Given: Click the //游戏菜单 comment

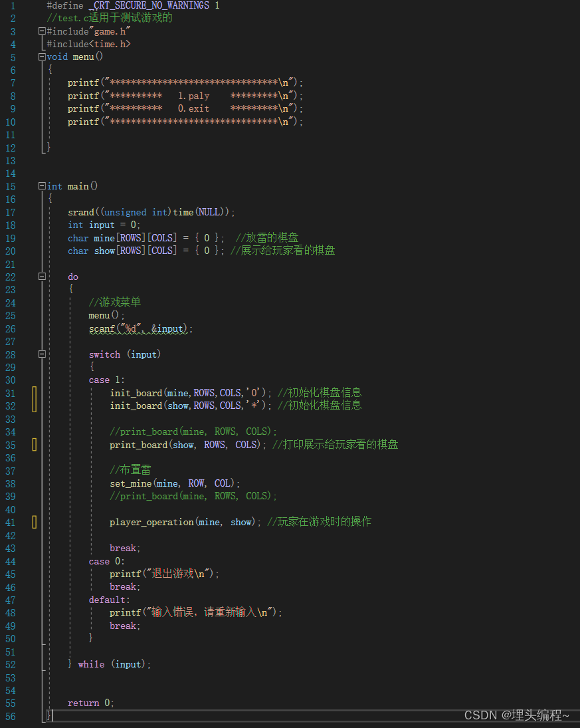Looking at the screenshot, I should tap(115, 303).
